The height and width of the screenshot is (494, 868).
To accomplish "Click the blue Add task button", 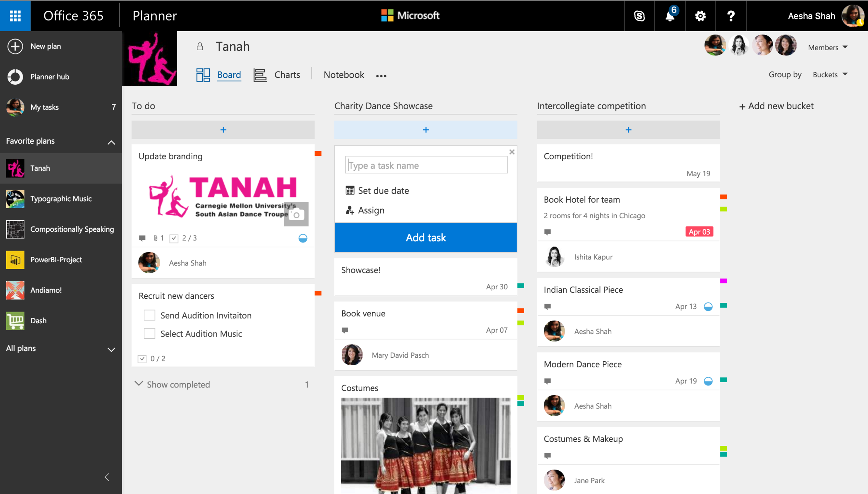I will pos(426,238).
